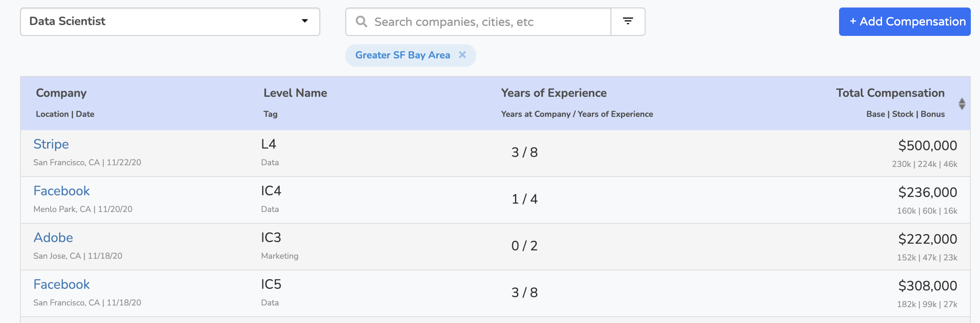Image resolution: width=980 pixels, height=323 pixels.
Task: Select the Adobe $222,000 compensation amount
Action: (927, 239)
